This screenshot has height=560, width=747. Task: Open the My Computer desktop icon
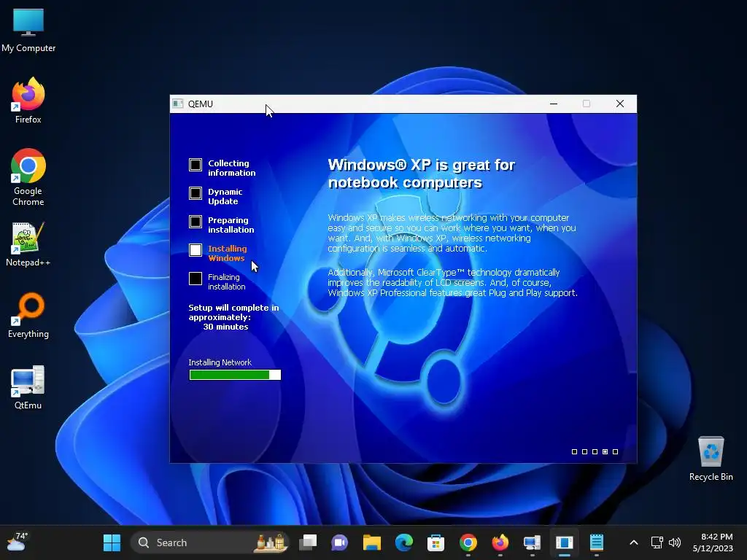click(x=28, y=30)
